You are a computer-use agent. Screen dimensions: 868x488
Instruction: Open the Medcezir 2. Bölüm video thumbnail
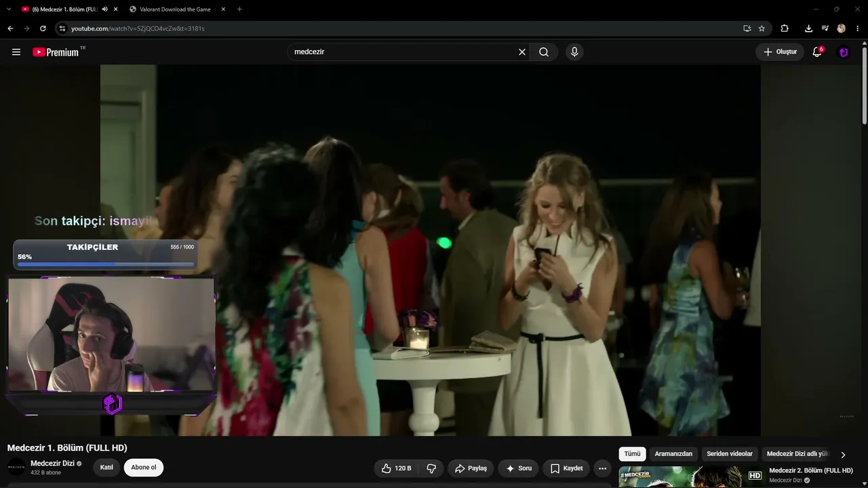[x=691, y=477]
